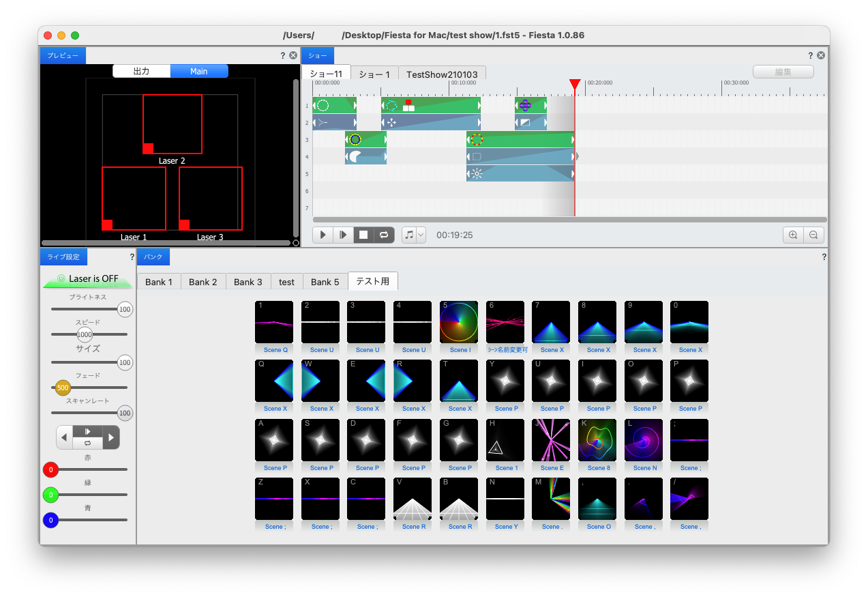
Task: Toggle loop playback in the show timeline
Action: [384, 235]
